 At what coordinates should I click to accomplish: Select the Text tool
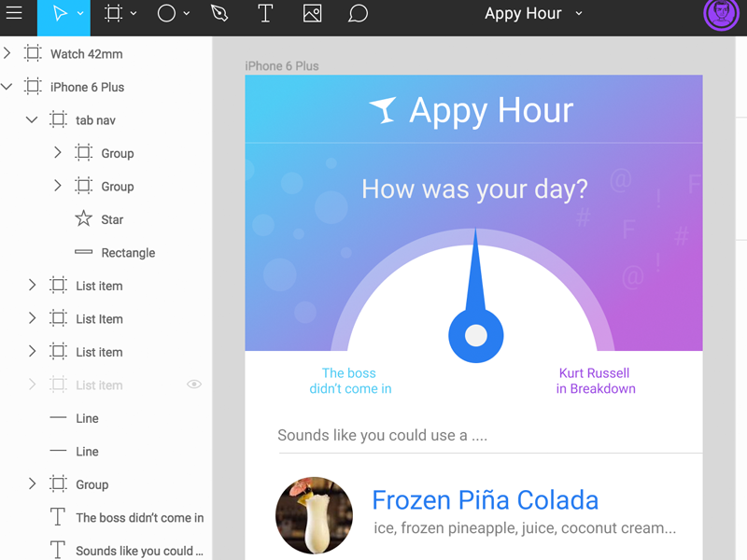265,13
